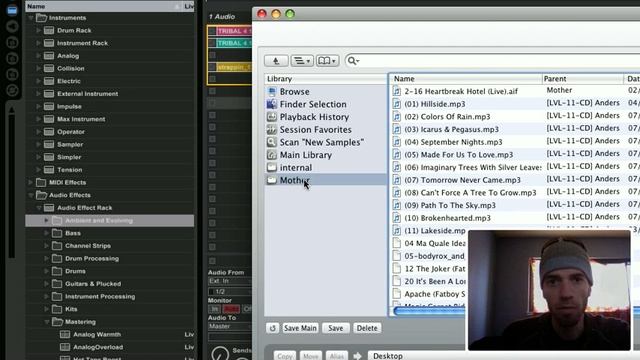Image resolution: width=640 pixels, height=360 pixels.
Task: Collapse the Mastering folder
Action: pyautogui.click(x=47, y=322)
